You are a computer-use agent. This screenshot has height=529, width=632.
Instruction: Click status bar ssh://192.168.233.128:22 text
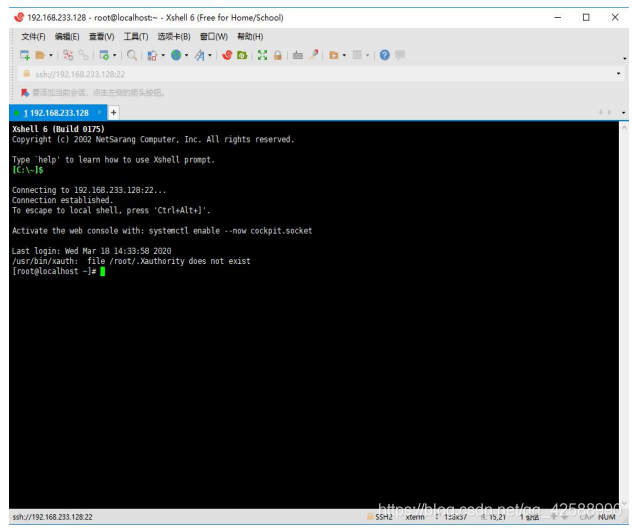(52, 517)
